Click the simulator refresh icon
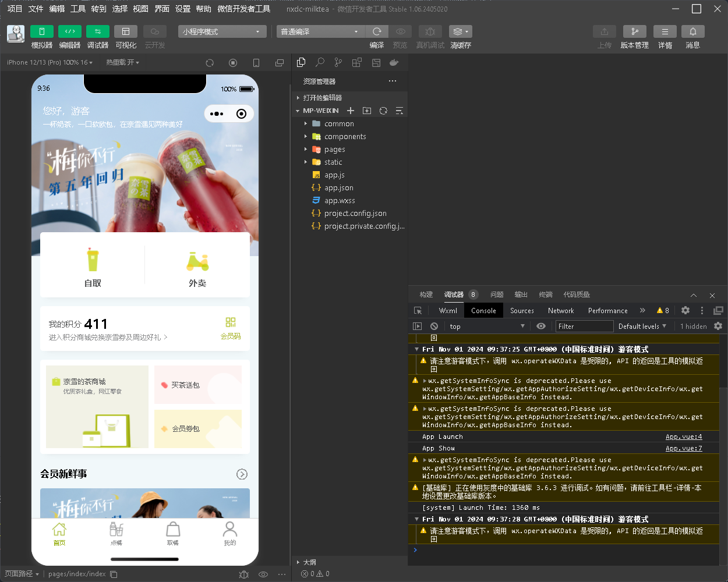 [210, 63]
